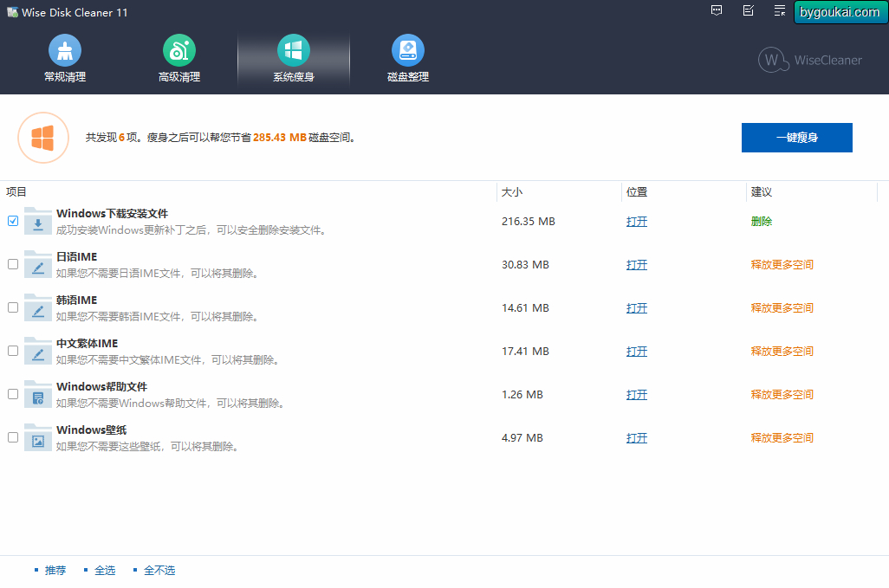Check the 韩语IME checkbox
The image size is (889, 588).
[x=13, y=307]
